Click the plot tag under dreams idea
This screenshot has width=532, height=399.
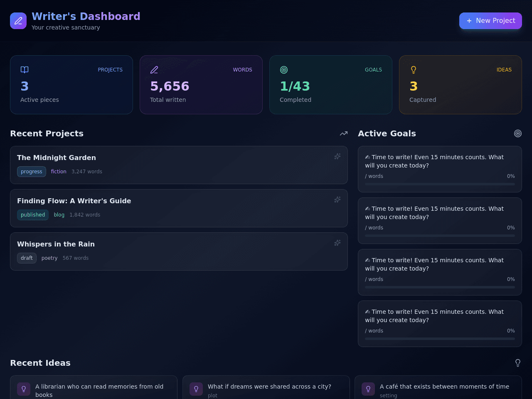click(x=212, y=396)
